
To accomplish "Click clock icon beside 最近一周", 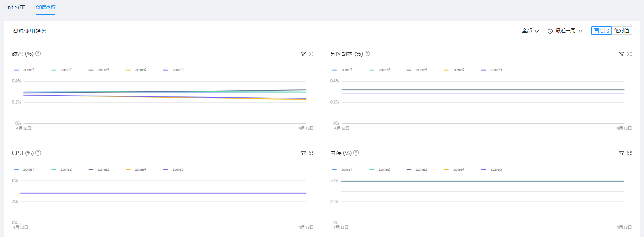I will pos(550,31).
